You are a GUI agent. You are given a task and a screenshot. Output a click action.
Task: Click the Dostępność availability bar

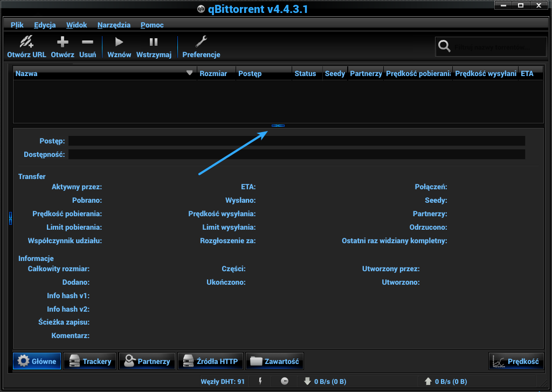tap(296, 154)
